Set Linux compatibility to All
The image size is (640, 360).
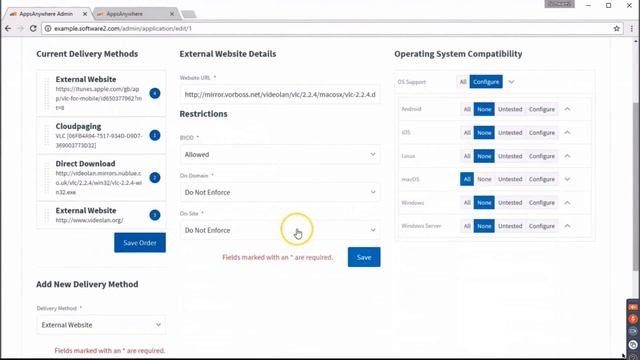point(467,156)
